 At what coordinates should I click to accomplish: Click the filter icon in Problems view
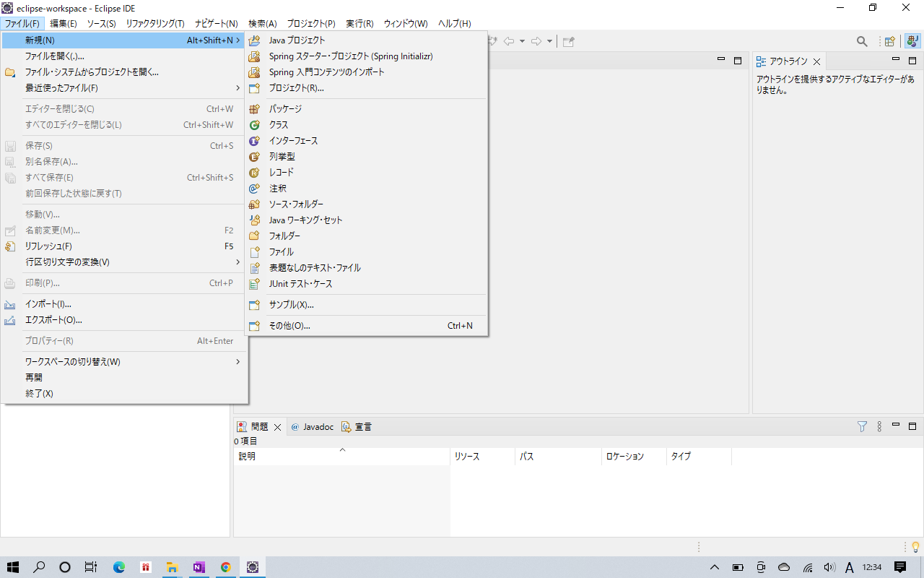(862, 427)
